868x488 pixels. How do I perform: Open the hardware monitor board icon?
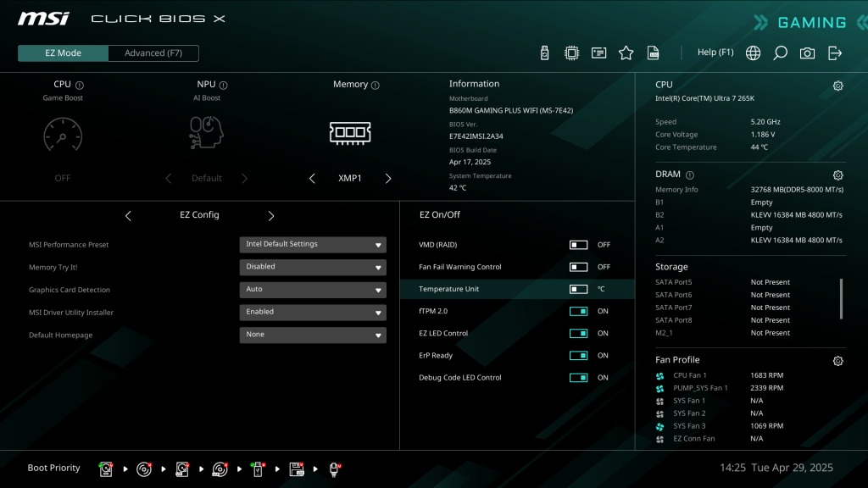coord(598,53)
